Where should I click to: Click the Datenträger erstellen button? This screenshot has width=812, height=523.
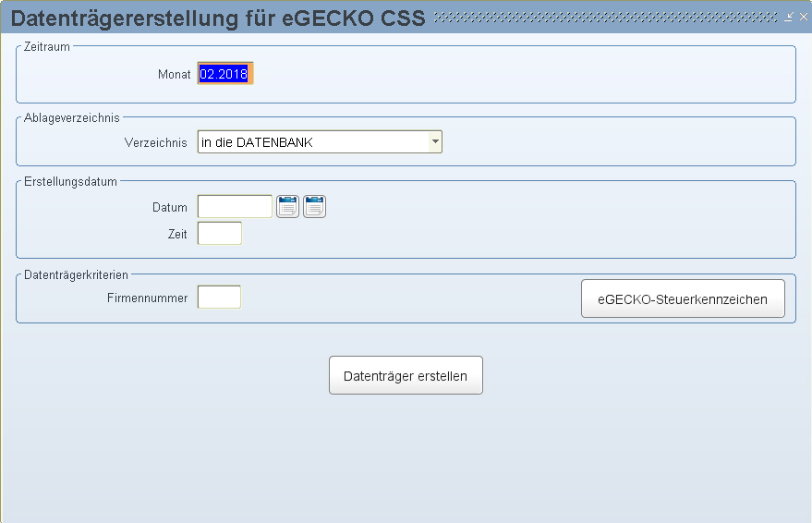pyautogui.click(x=406, y=375)
